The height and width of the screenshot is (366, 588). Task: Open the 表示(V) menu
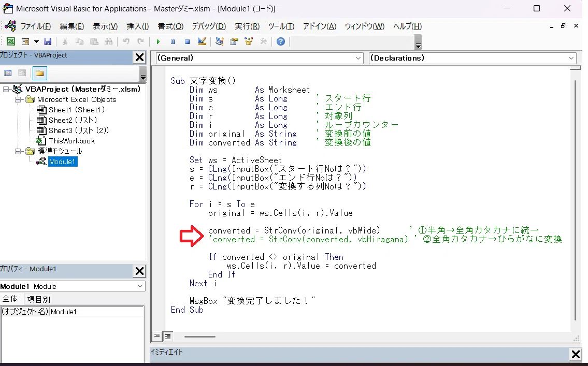105,26
